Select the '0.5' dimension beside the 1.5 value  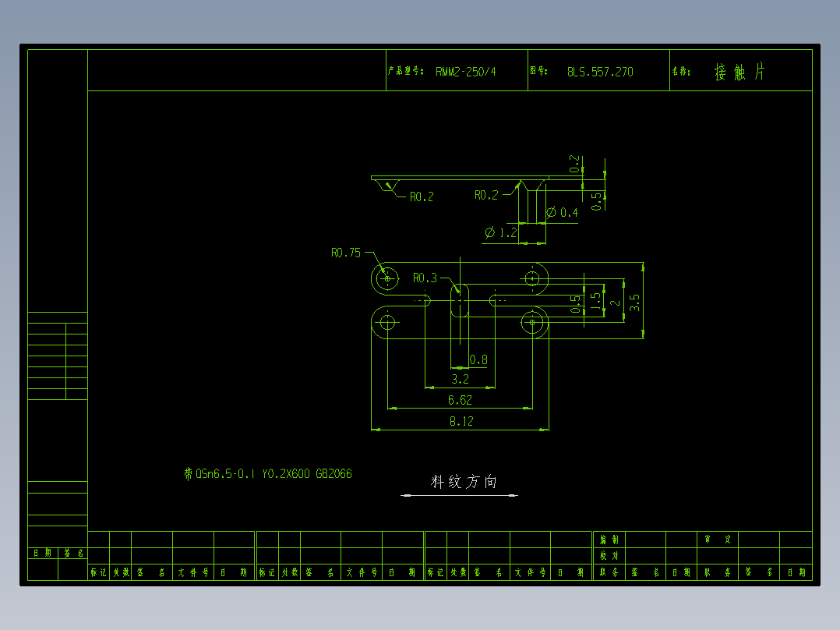tap(575, 304)
